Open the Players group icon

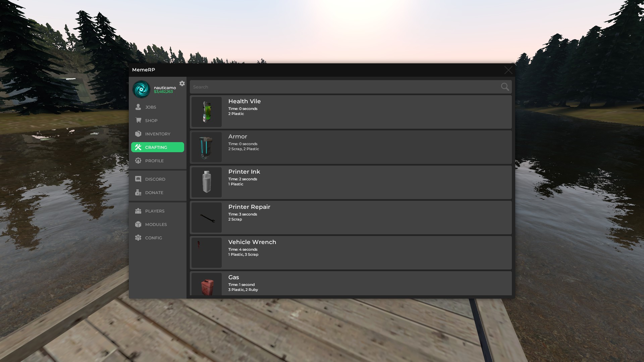(138, 211)
